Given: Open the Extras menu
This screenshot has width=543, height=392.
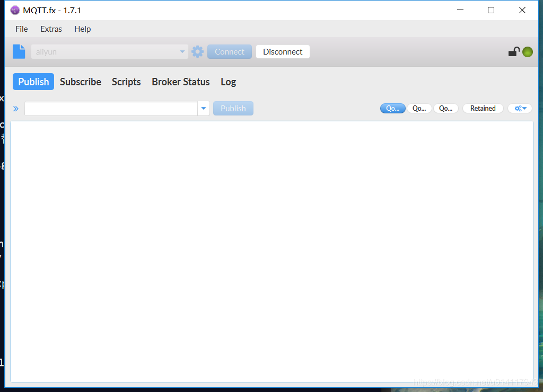Looking at the screenshot, I should click(x=51, y=29).
